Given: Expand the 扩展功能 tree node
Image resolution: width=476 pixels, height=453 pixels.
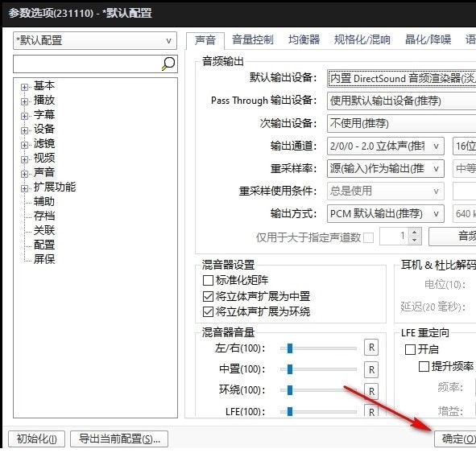Looking at the screenshot, I should click(x=24, y=188).
